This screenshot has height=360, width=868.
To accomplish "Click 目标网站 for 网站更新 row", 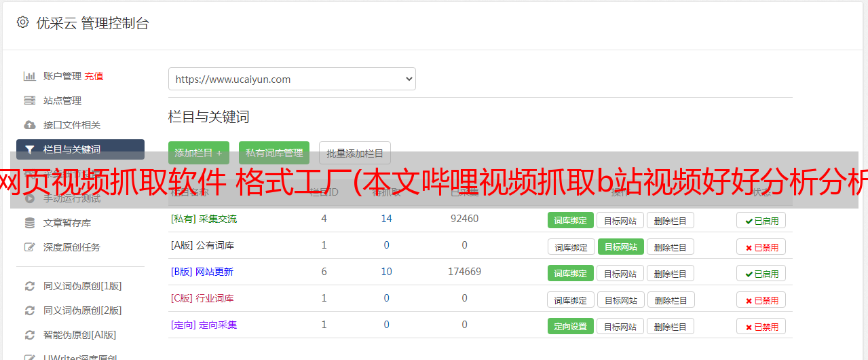I will coord(620,273).
